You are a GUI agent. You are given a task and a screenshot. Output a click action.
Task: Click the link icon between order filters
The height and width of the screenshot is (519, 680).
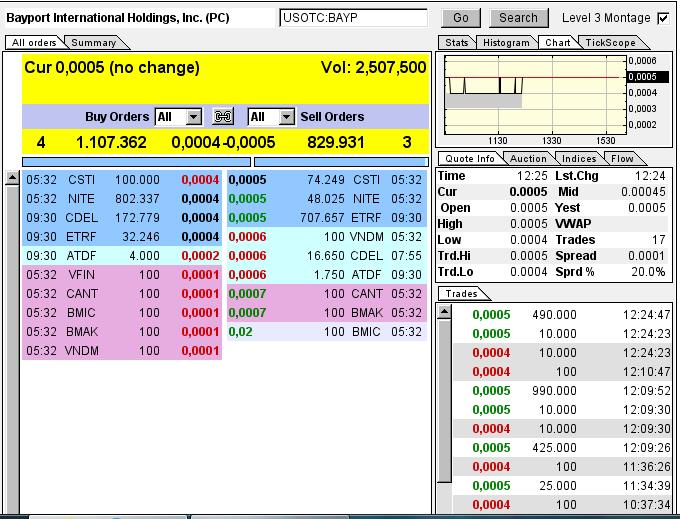(223, 117)
